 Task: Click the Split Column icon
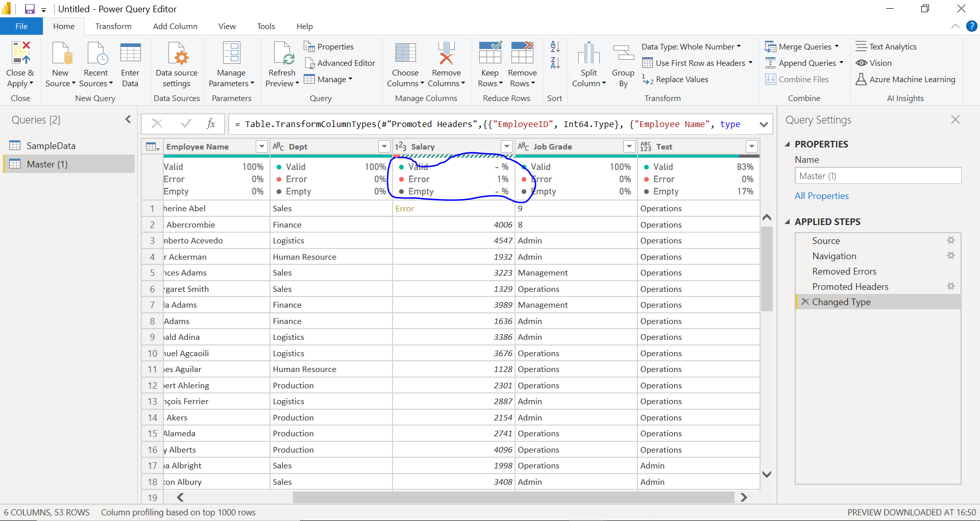click(x=589, y=53)
